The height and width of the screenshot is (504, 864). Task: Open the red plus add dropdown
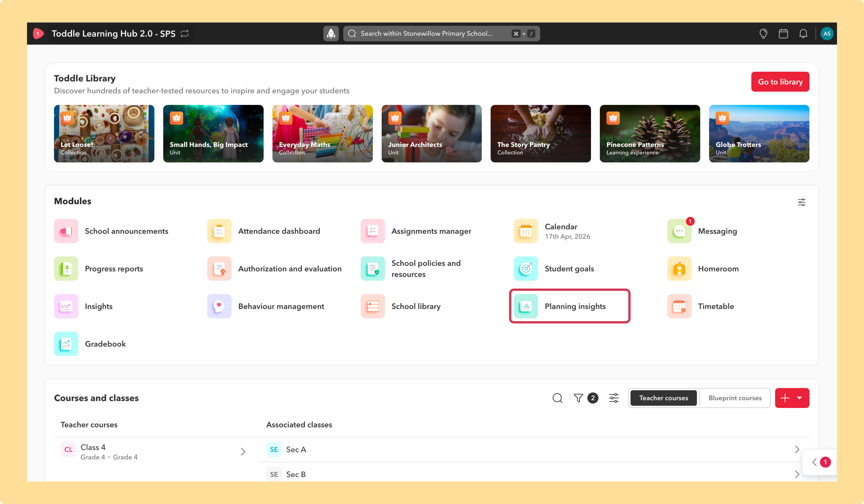(x=792, y=398)
